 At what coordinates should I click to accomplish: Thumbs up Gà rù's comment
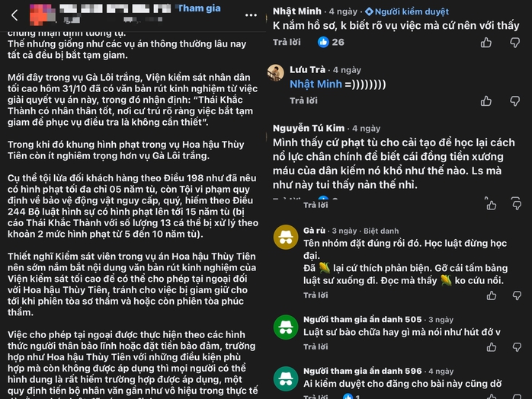pyautogui.click(x=486, y=294)
